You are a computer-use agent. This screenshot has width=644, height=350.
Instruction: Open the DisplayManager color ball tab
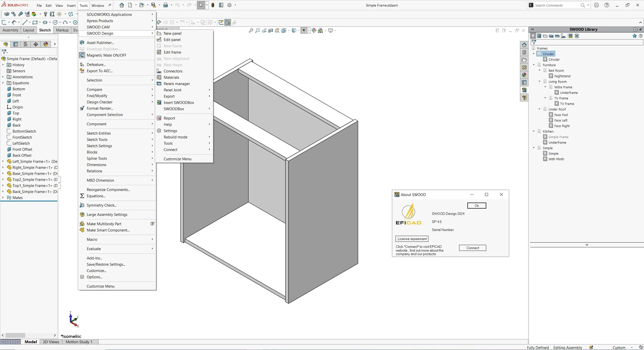pyautogui.click(x=46, y=44)
